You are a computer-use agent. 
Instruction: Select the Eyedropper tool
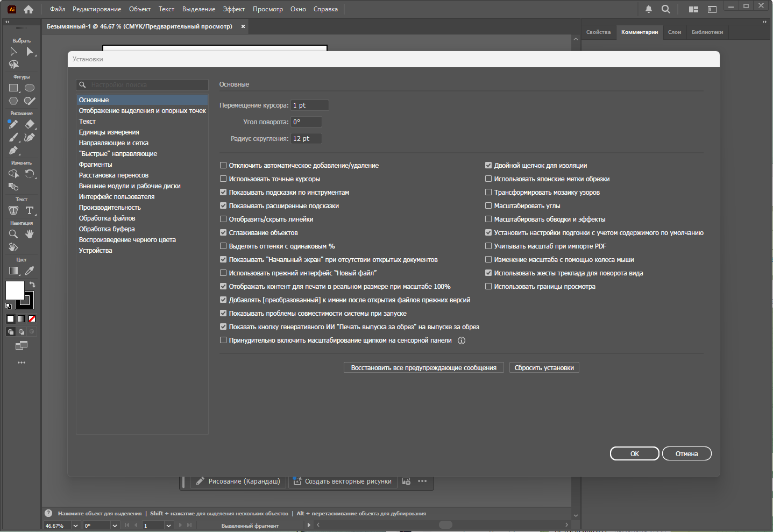point(30,271)
